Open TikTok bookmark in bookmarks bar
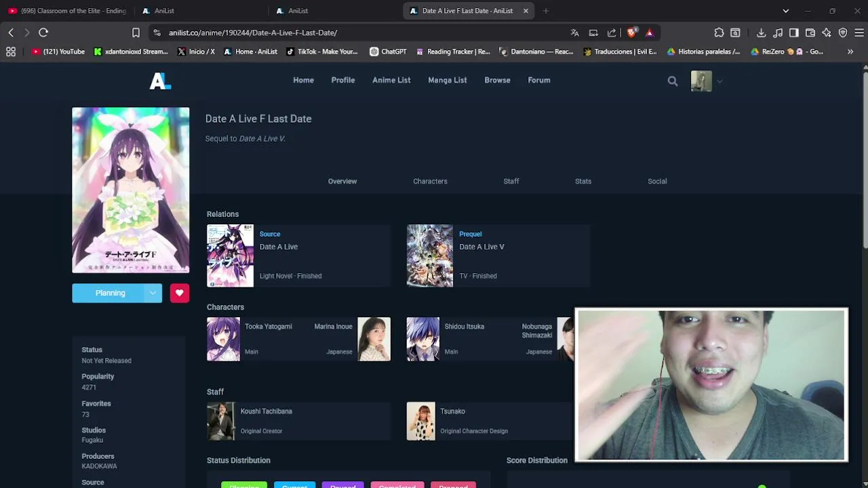868x488 pixels. 322,52
